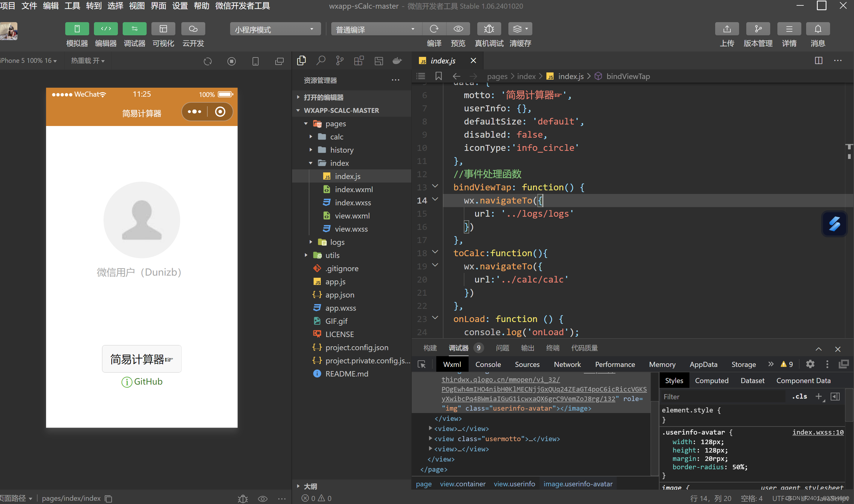The width and height of the screenshot is (854, 504).
Task: Open the 工具 menu in the menu bar
Action: tap(72, 6)
